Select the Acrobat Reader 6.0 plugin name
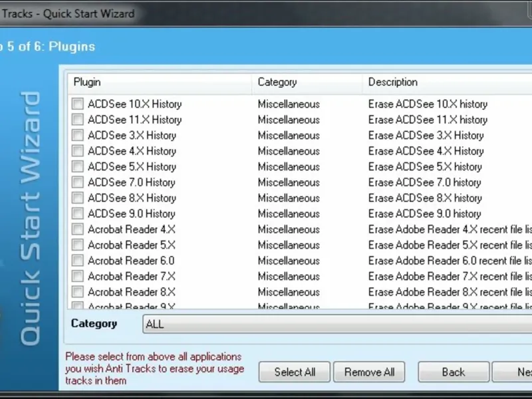 (x=131, y=261)
